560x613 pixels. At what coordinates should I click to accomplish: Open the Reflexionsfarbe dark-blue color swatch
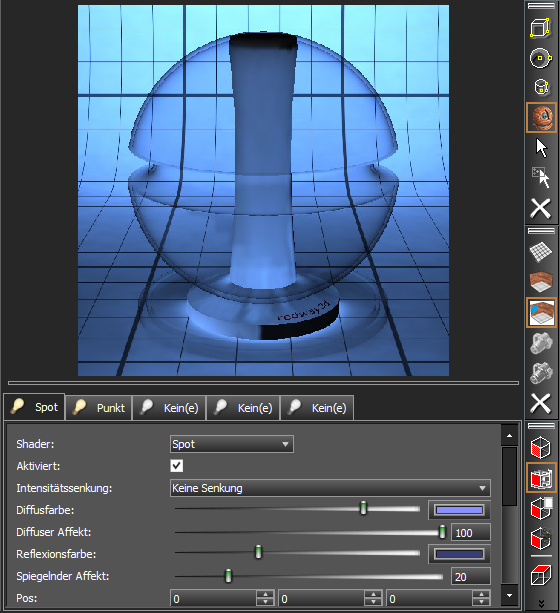point(459,554)
